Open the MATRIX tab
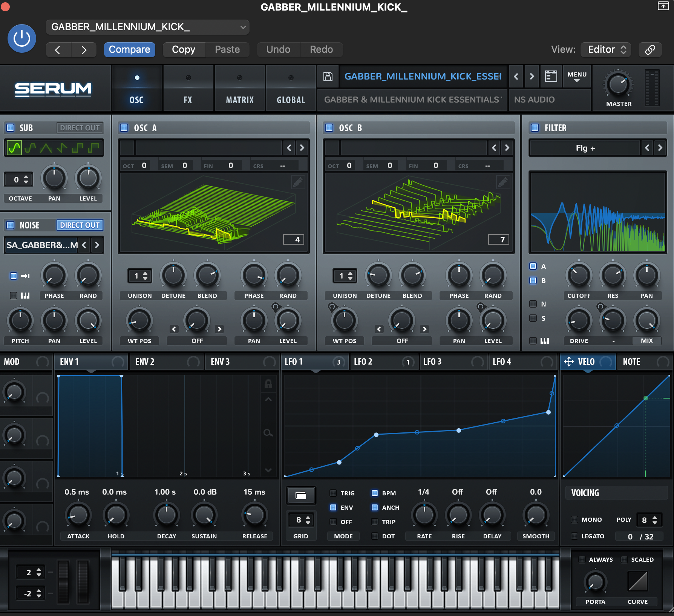Screen dimensions: 674x616 click(240, 89)
